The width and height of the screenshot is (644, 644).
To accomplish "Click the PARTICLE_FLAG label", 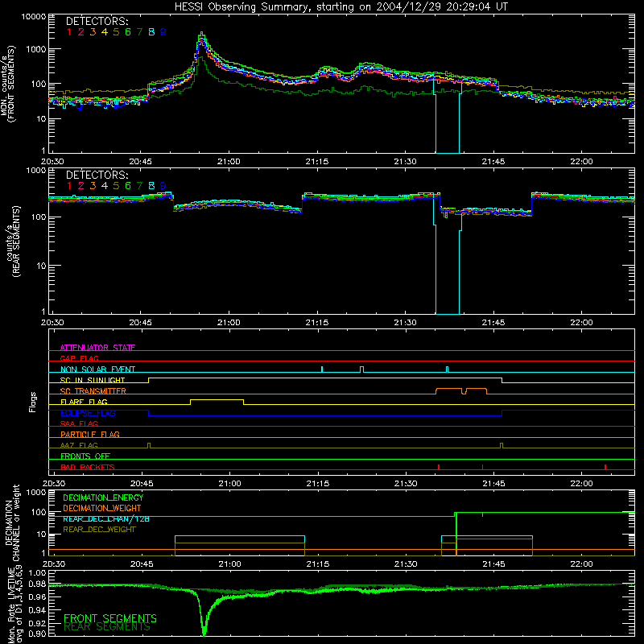I will pos(90,434).
